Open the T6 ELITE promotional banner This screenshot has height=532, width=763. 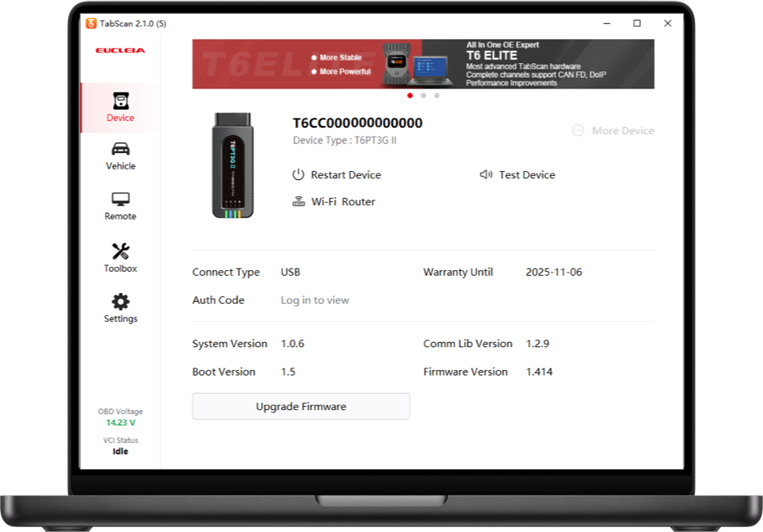(x=423, y=64)
